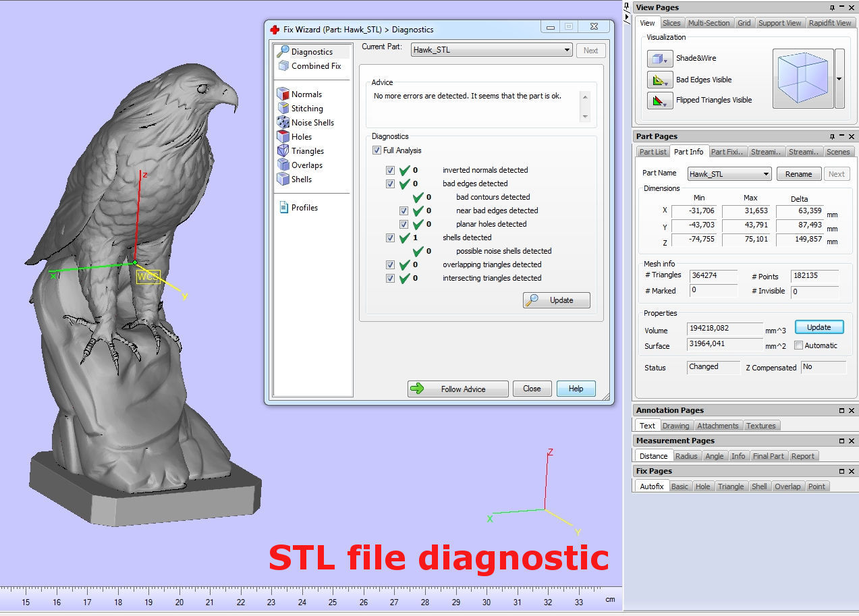Toggle the planar holes detected checkbox
Viewport: 859px width, 616px height.
point(404,224)
